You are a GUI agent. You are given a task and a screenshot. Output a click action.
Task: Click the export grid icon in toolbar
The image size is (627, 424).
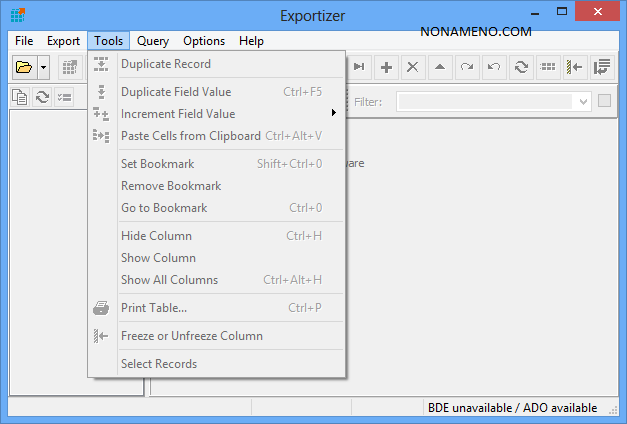[x=69, y=67]
